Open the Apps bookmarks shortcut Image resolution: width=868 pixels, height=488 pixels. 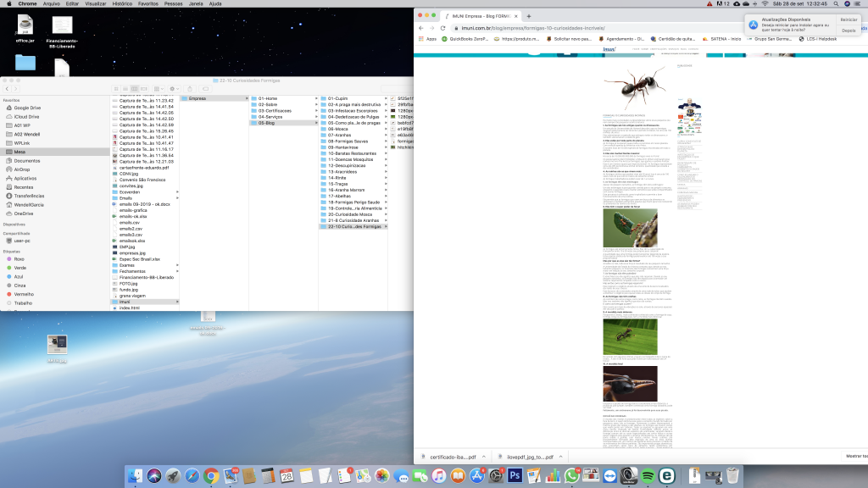[x=428, y=39]
